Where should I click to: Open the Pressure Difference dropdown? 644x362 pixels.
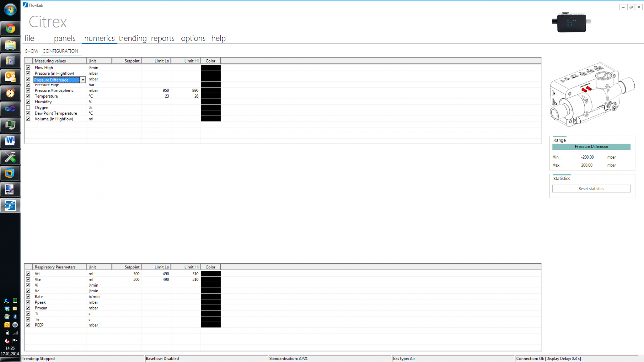pyautogui.click(x=83, y=80)
